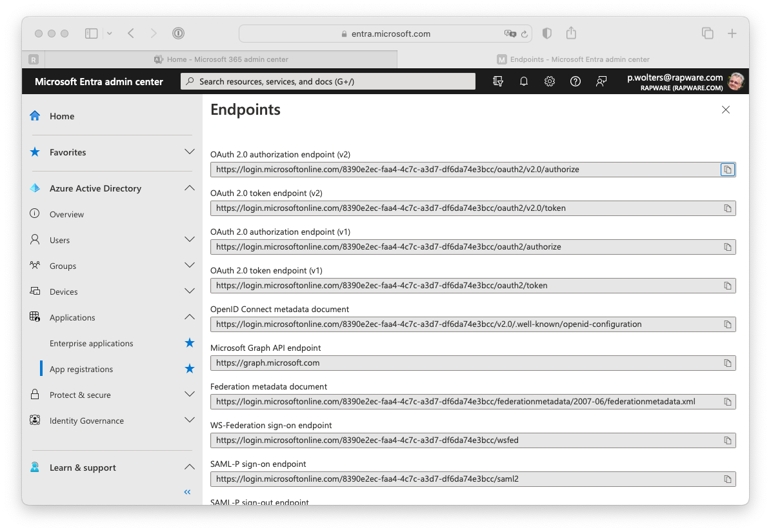Viewport: 771px width, 532px height.
Task: Click the Learn & support person icon
Action: tap(35, 467)
